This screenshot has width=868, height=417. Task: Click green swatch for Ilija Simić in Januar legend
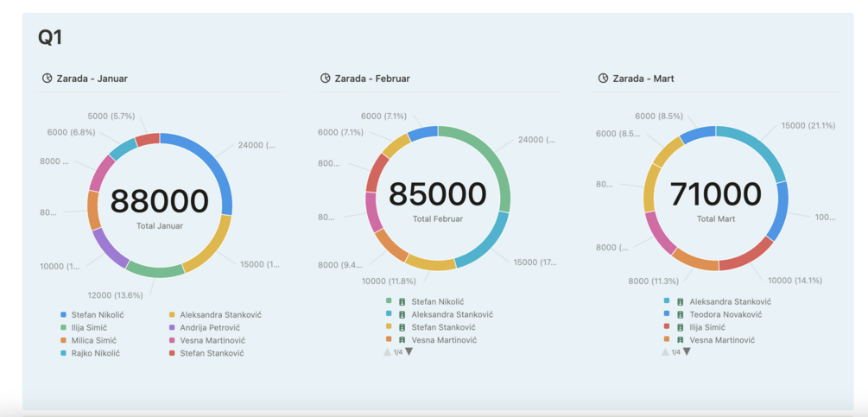[64, 327]
